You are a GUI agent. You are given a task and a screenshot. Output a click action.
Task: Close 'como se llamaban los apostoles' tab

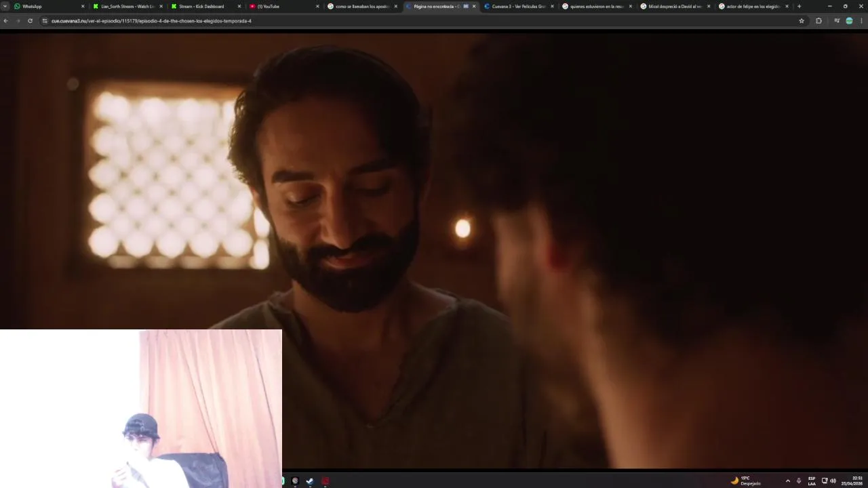click(x=396, y=6)
